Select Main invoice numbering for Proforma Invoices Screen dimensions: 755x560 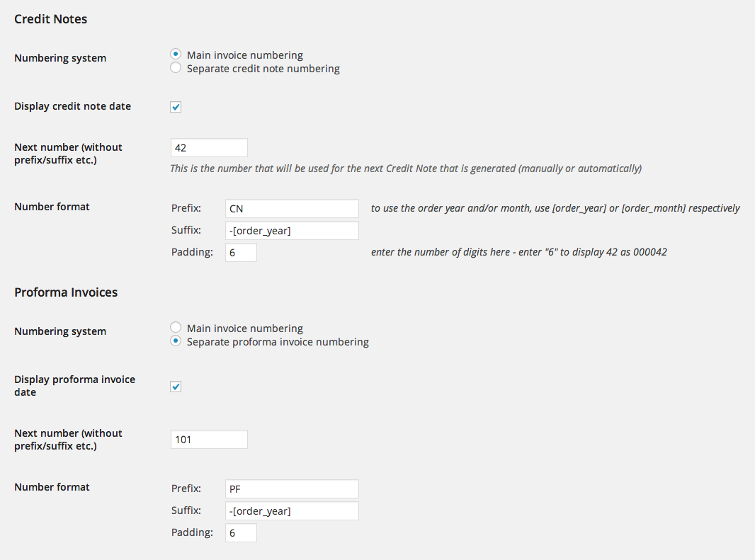click(176, 328)
